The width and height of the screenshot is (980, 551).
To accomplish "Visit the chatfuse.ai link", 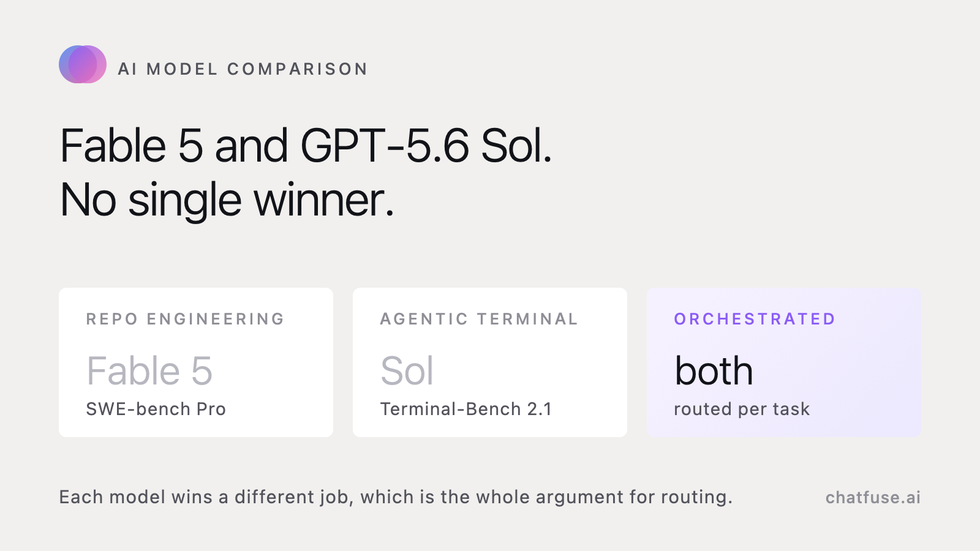I will click(873, 498).
